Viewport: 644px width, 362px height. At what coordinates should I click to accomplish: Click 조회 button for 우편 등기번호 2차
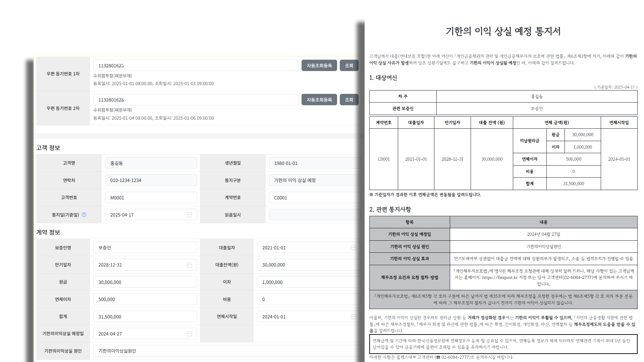[349, 100]
